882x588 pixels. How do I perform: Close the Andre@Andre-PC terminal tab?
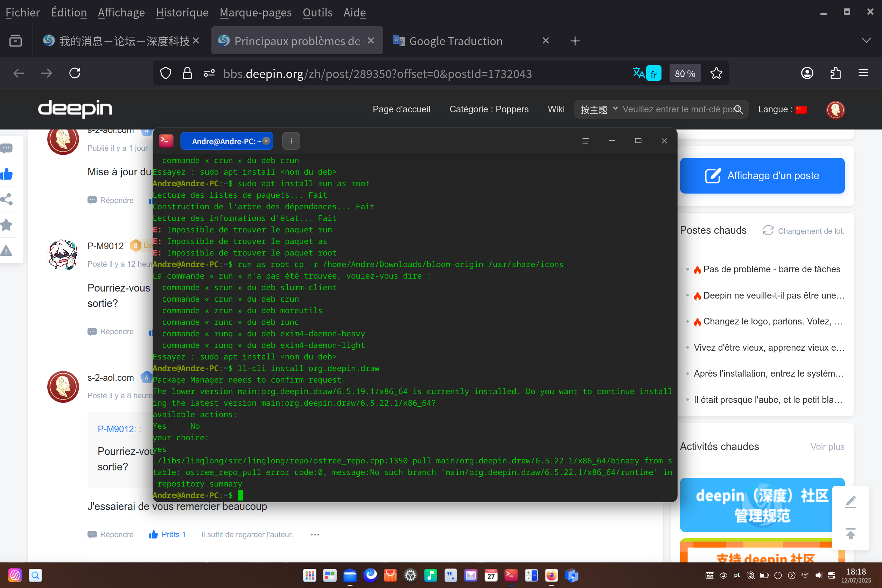[266, 141]
